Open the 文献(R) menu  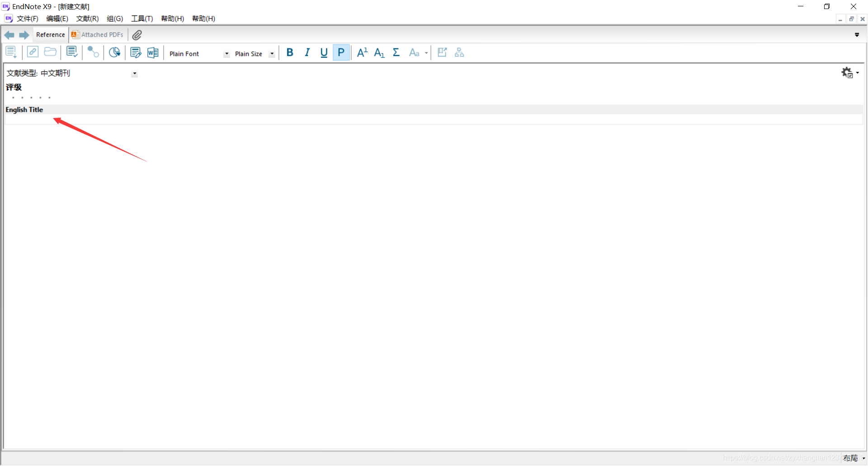tap(87, 19)
